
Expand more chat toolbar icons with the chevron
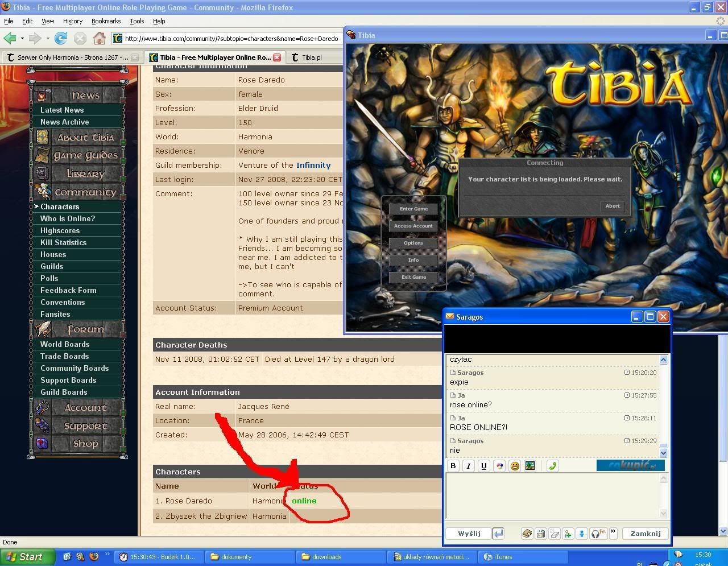[x=613, y=532]
